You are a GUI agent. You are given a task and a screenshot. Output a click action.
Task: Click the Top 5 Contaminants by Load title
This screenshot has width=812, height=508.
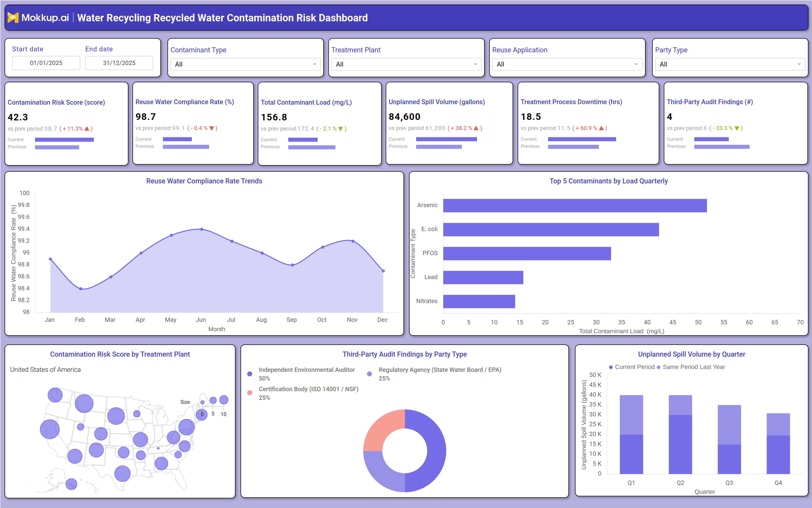(x=608, y=181)
